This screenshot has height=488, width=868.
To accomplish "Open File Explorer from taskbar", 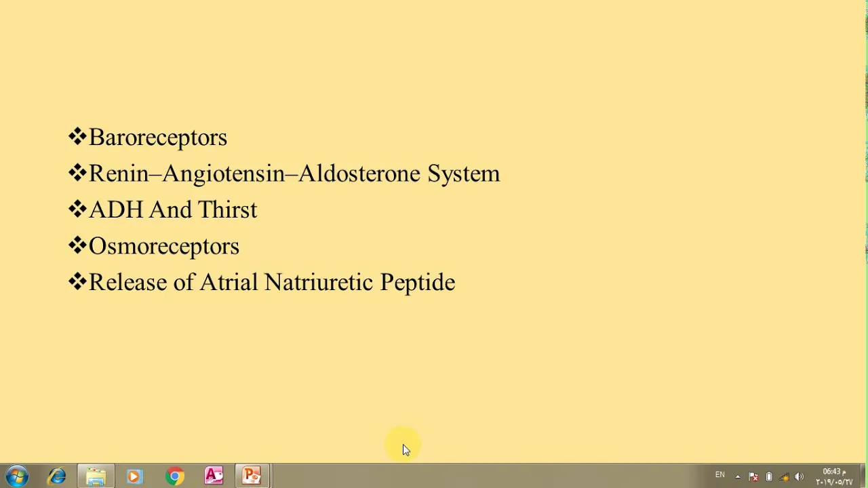I will pos(96,476).
